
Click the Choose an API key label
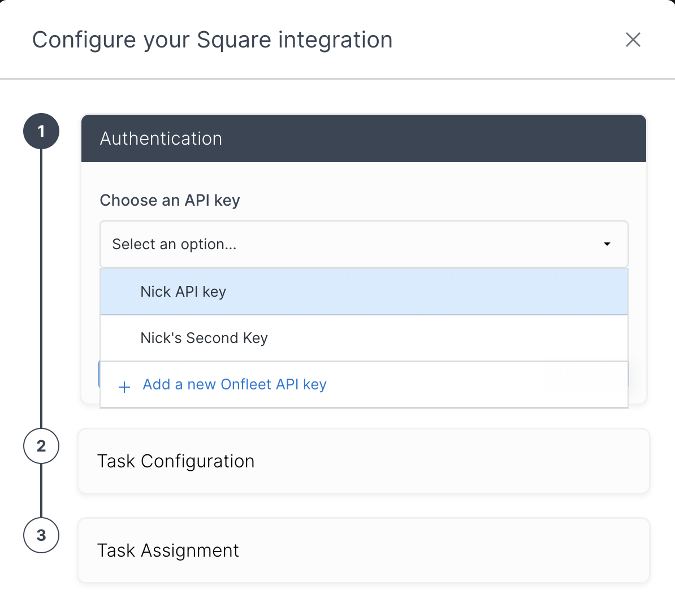[170, 201]
